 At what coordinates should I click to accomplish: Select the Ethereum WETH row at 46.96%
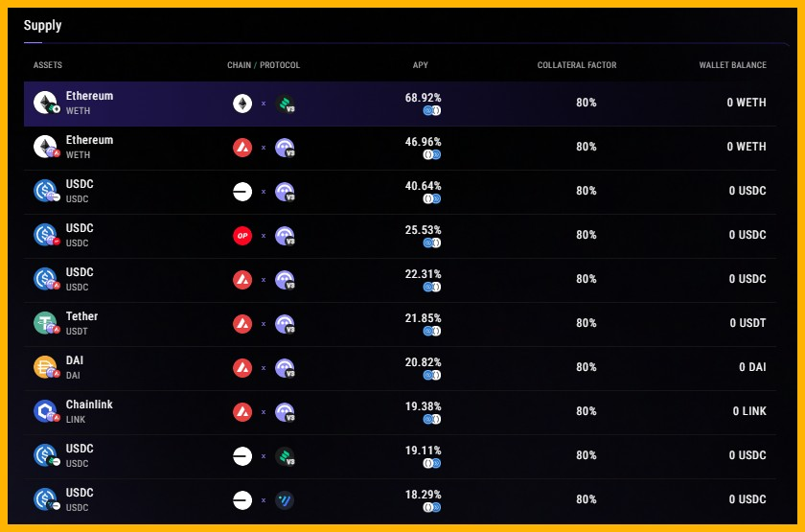pos(400,148)
